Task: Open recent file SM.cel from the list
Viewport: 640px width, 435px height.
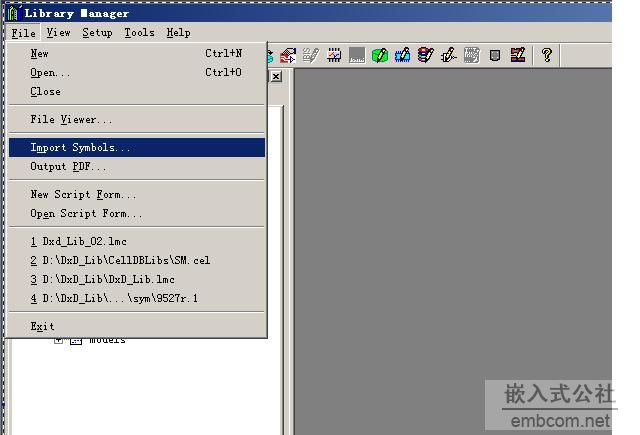Action: pyautogui.click(x=120, y=261)
